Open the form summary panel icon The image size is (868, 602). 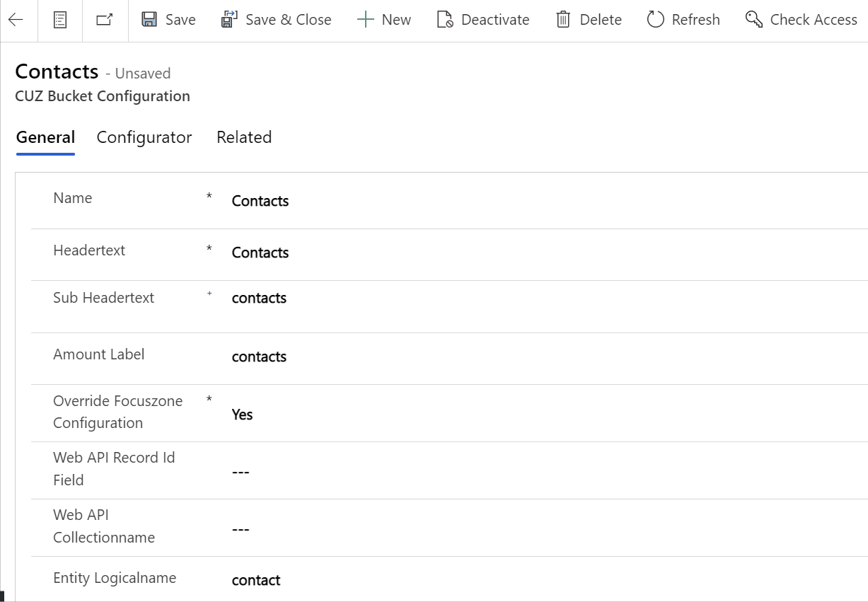(x=59, y=19)
